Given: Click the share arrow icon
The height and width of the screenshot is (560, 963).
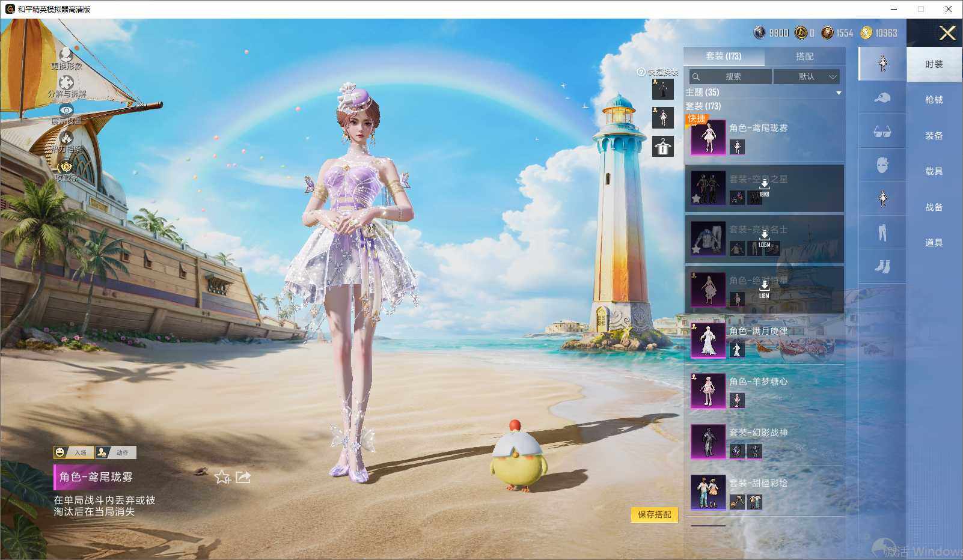Looking at the screenshot, I should point(243,477).
